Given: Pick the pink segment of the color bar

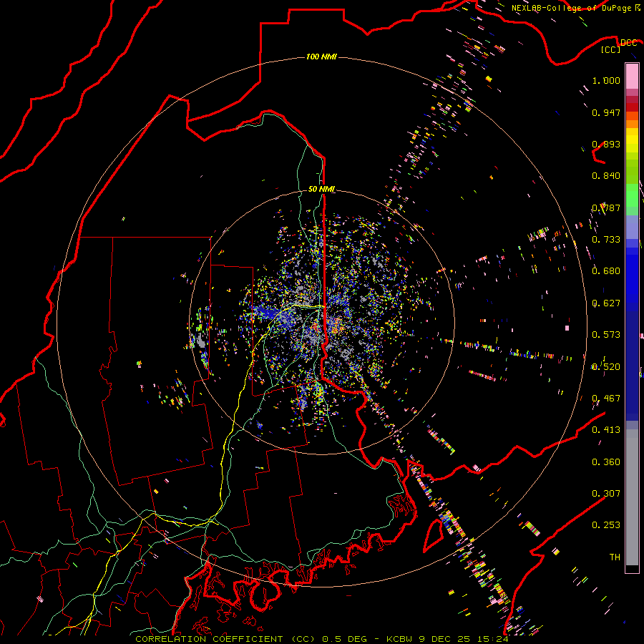Looking at the screenshot, I should pyautogui.click(x=632, y=76).
